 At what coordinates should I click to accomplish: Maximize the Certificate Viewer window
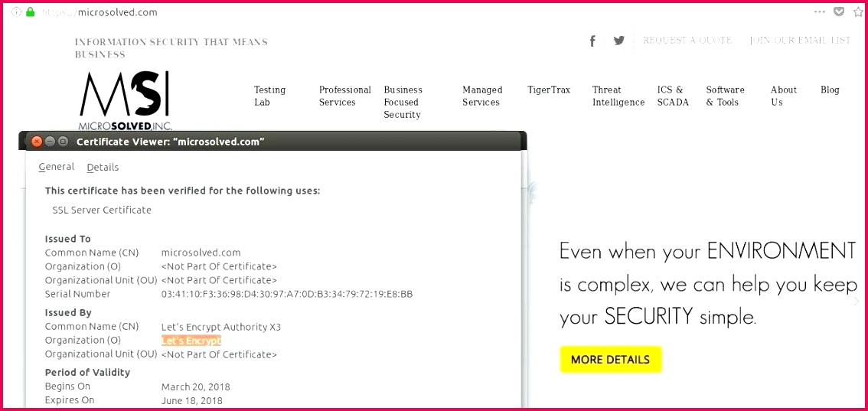pos(63,142)
